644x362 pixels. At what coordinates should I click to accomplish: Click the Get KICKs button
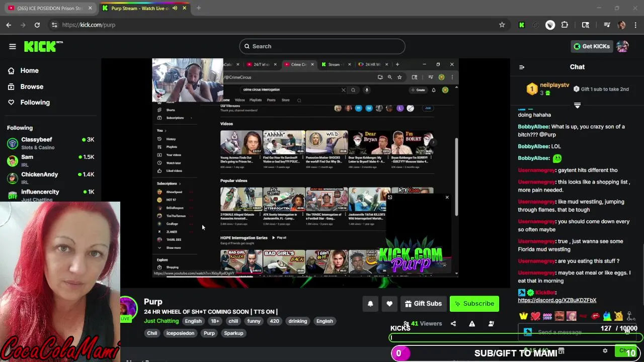coord(592,46)
